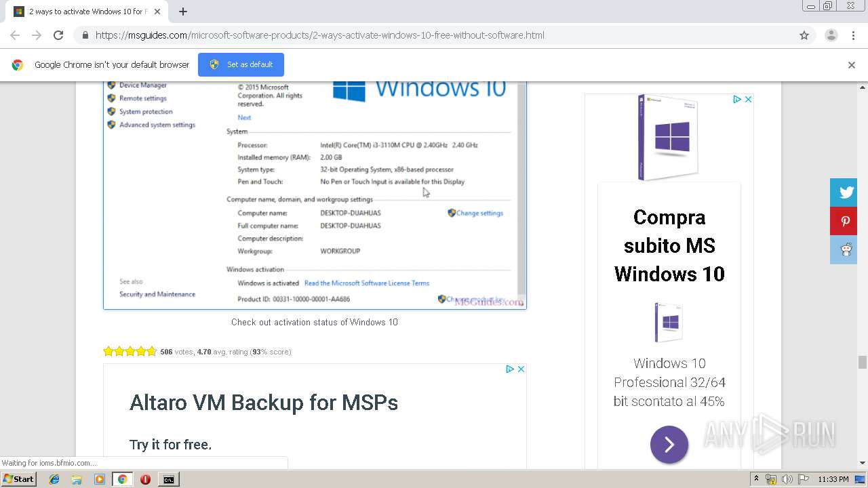Open Windows Explorer folder from taskbar
This screenshot has height=488, width=868.
(x=77, y=479)
